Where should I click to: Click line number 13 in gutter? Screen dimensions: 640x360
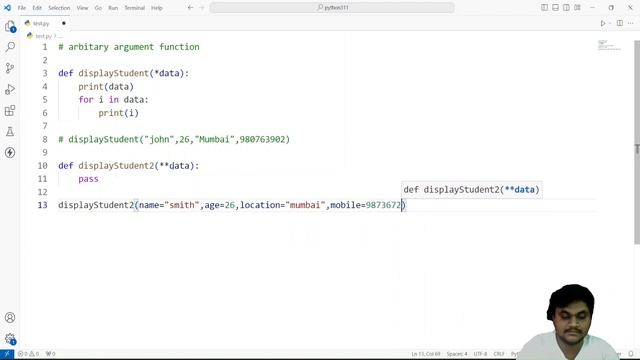tap(43, 205)
